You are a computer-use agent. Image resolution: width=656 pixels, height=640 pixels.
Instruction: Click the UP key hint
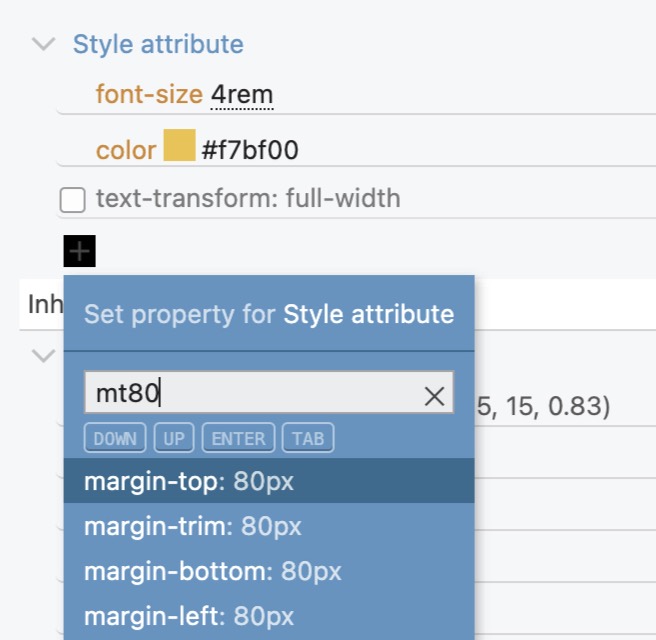(x=174, y=438)
